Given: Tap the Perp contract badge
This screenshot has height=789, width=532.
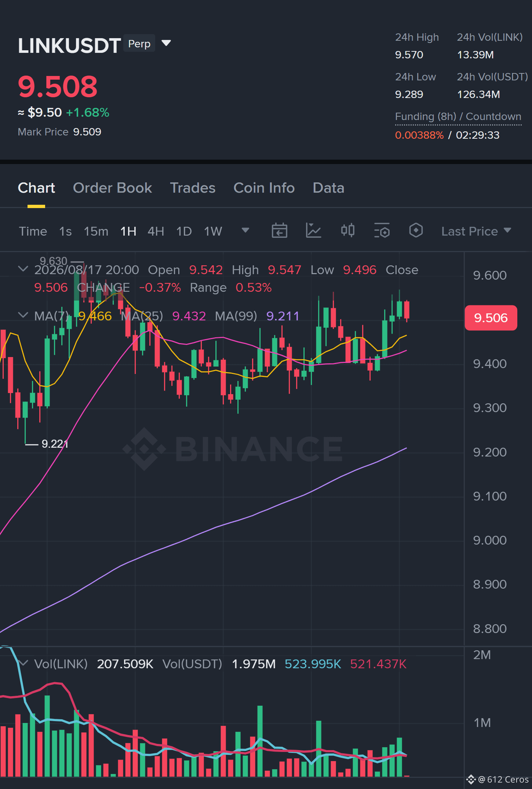Looking at the screenshot, I should coord(139,44).
